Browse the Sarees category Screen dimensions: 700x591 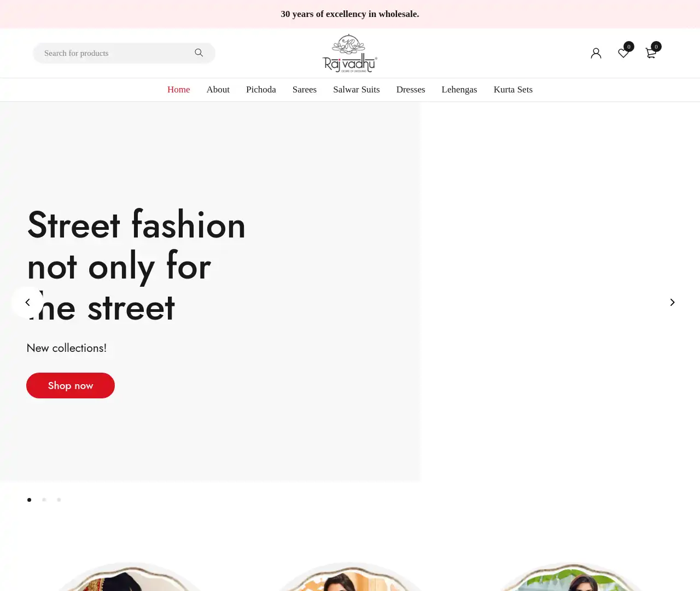point(304,90)
